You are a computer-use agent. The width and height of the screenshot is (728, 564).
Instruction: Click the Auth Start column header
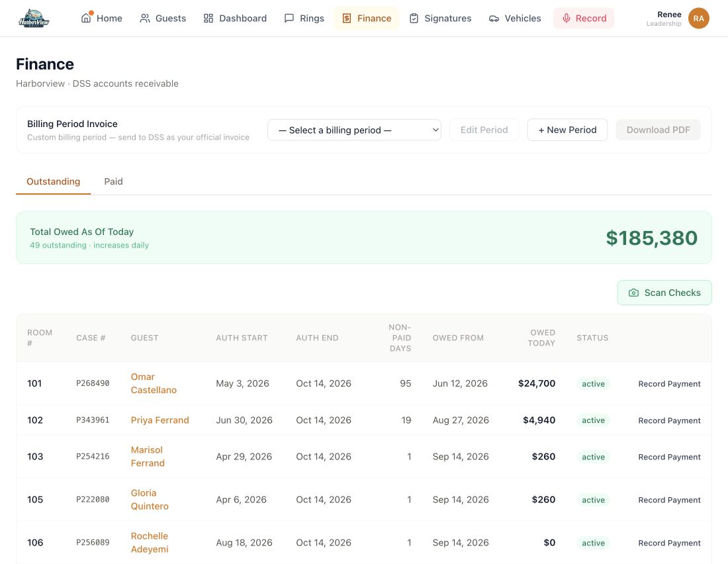[242, 338]
